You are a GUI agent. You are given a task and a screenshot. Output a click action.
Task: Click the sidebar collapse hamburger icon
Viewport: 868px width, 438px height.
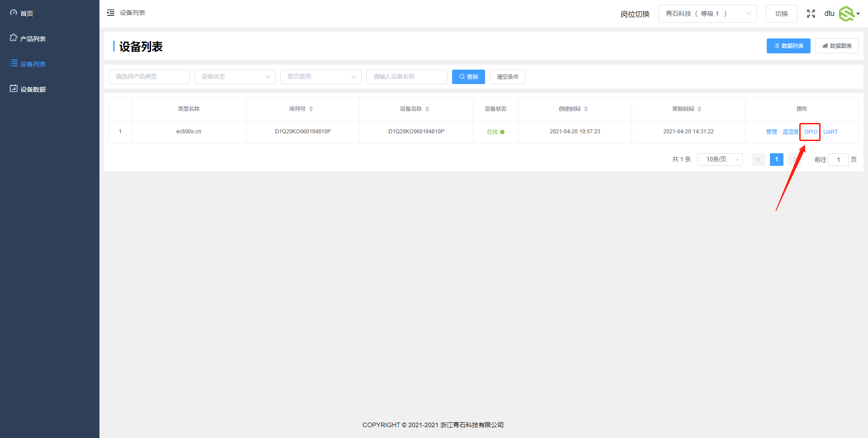[x=111, y=13]
